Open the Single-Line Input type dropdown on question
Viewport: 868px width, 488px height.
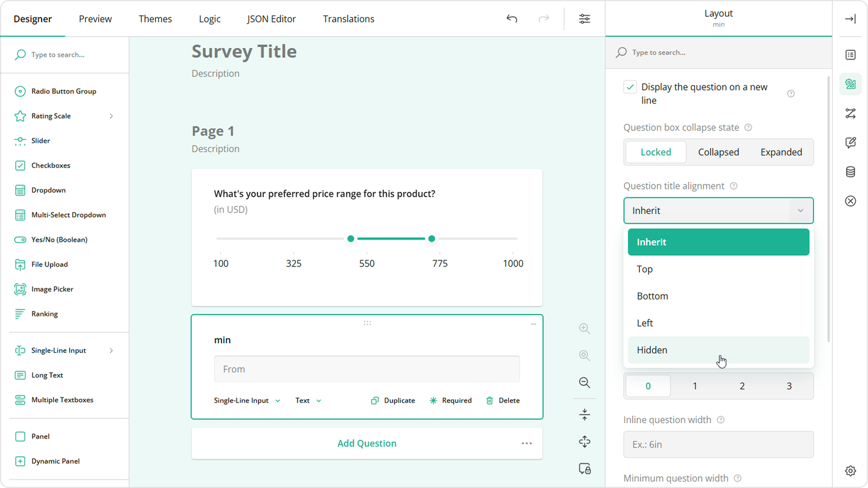pos(247,401)
